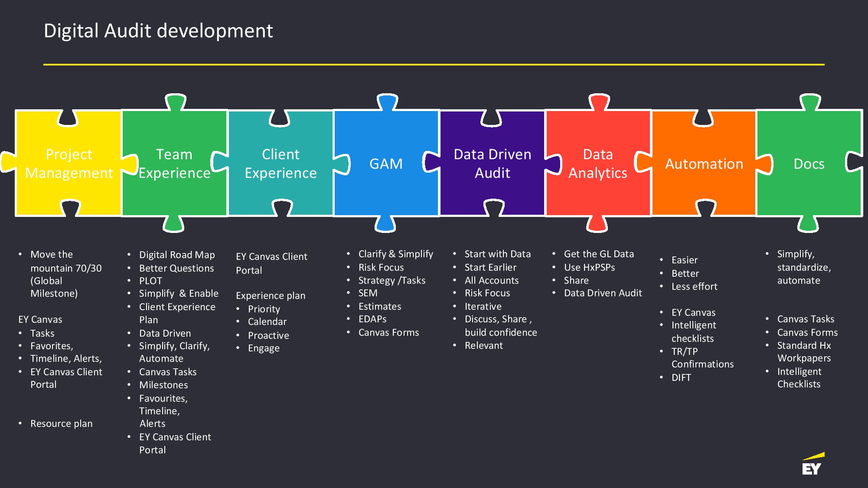The width and height of the screenshot is (868, 488).
Task: Select the 'Digital Road Map' bullet
Action: pos(177,255)
